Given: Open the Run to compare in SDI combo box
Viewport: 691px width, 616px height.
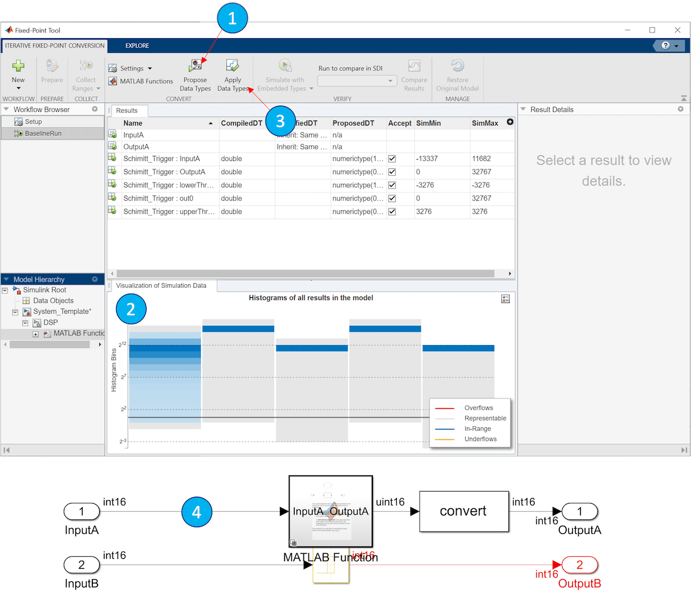Looking at the screenshot, I should [357, 81].
